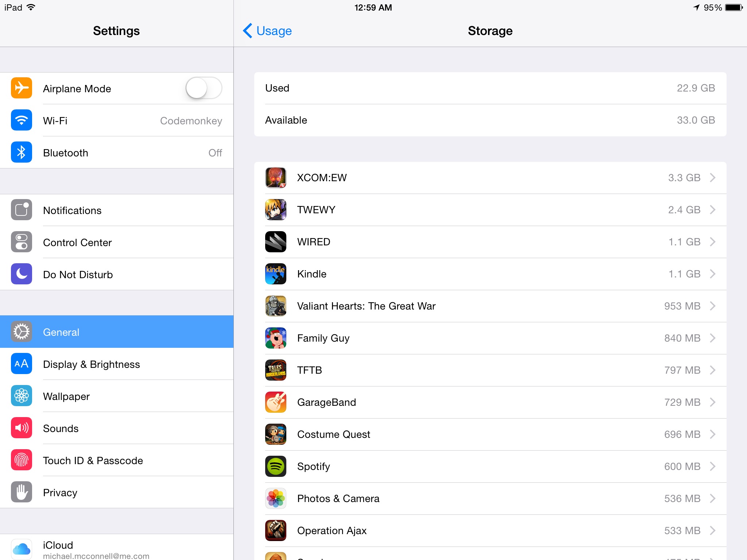Tap the battery indicator in status bar
This screenshot has width=747, height=560.
click(734, 8)
